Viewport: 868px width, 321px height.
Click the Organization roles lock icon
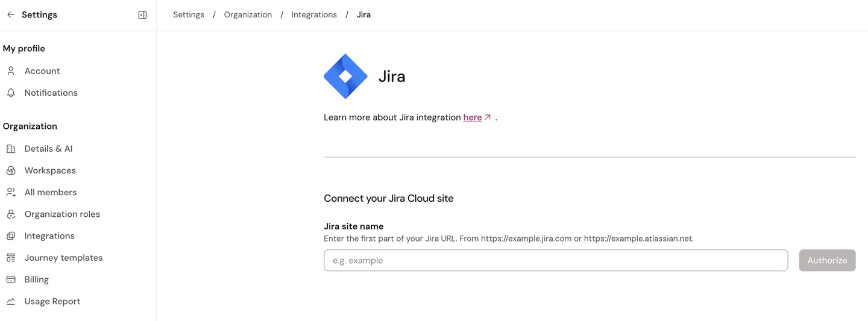11,214
